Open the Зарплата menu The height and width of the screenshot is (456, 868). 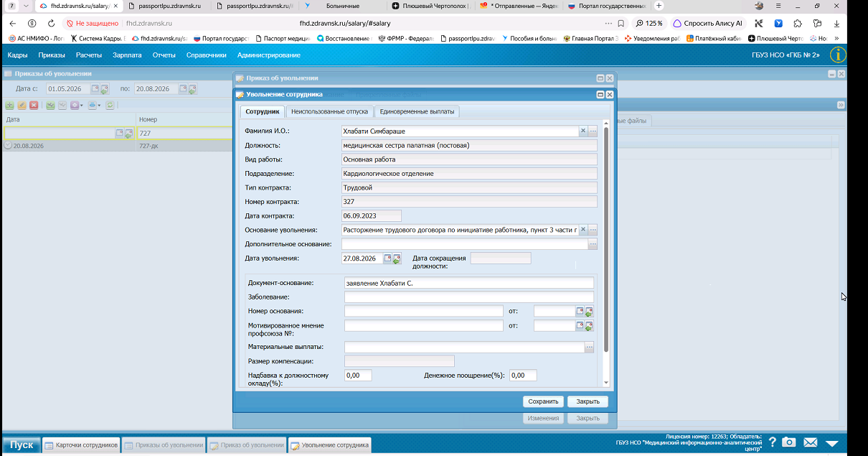pyautogui.click(x=127, y=55)
